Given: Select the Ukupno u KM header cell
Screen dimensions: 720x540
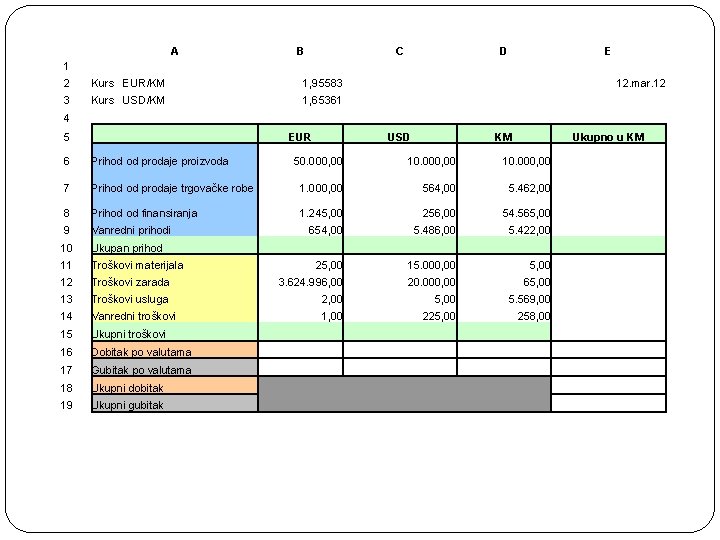Looking at the screenshot, I should pyautogui.click(x=608, y=134).
